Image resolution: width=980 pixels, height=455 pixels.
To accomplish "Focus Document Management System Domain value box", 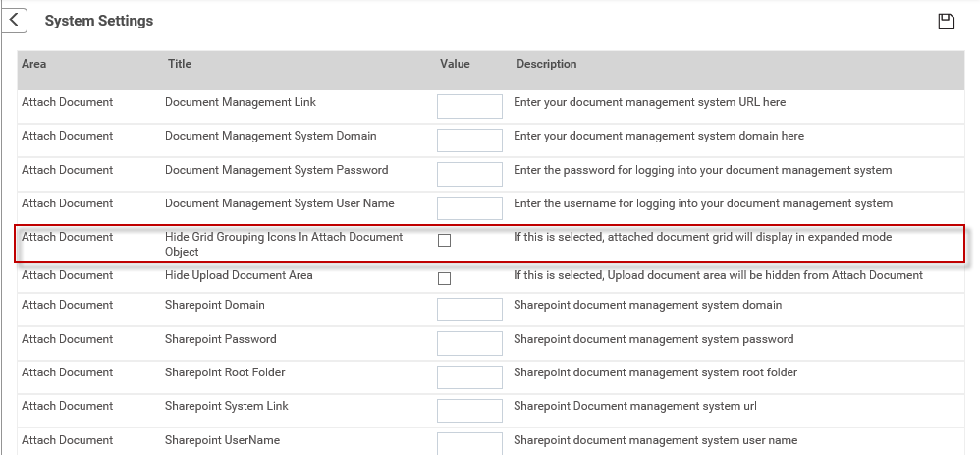I will pos(469,141).
